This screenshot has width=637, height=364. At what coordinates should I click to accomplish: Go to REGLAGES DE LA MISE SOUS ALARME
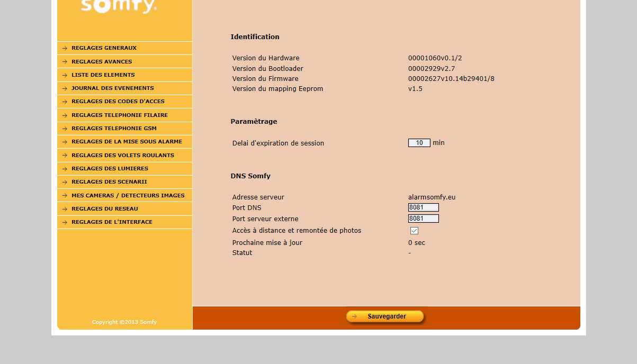click(x=124, y=142)
